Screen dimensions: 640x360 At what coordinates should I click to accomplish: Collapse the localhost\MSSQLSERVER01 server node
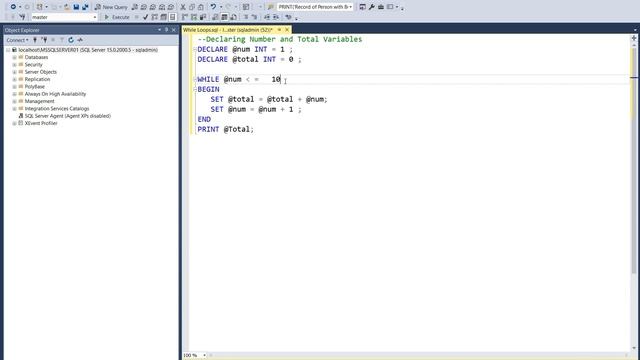8,50
